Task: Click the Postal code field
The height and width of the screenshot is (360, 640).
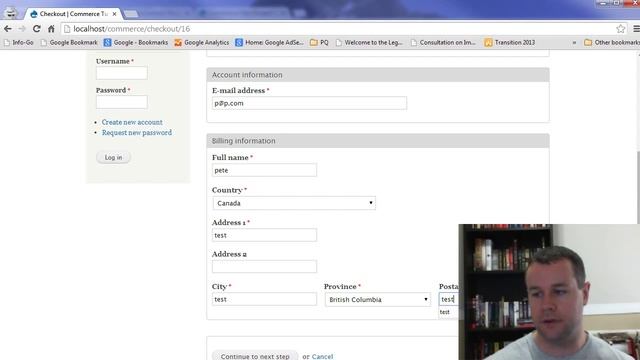Action: (x=449, y=299)
